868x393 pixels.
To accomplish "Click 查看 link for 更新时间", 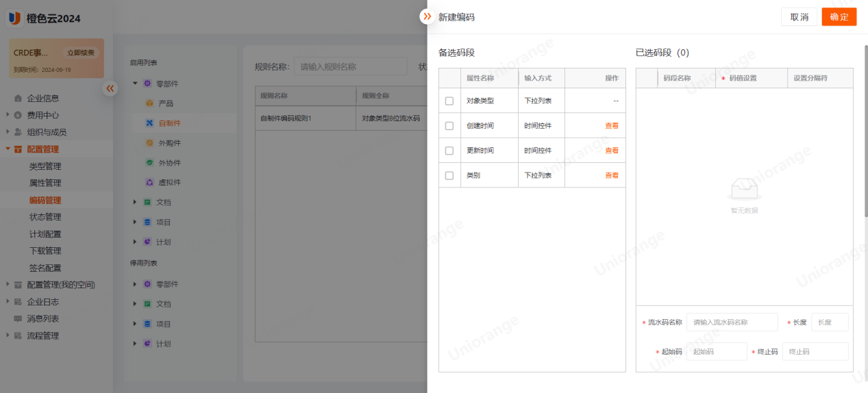I will (x=611, y=151).
